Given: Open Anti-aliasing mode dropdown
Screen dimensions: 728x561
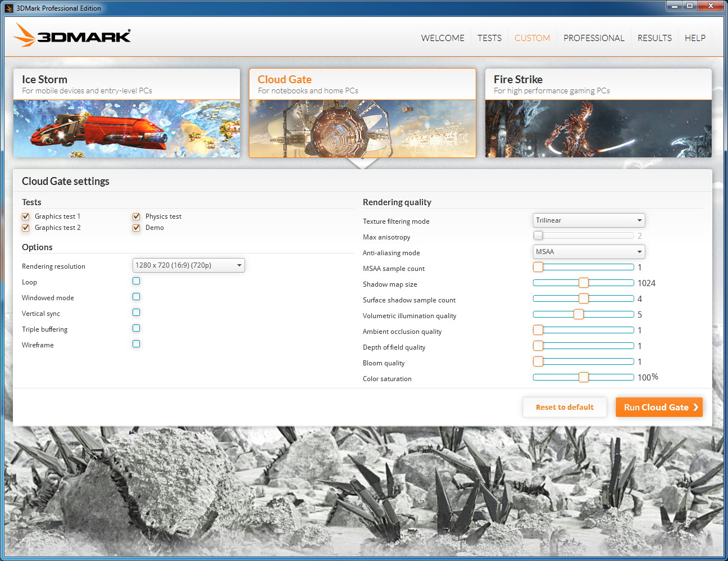Looking at the screenshot, I should [x=589, y=252].
